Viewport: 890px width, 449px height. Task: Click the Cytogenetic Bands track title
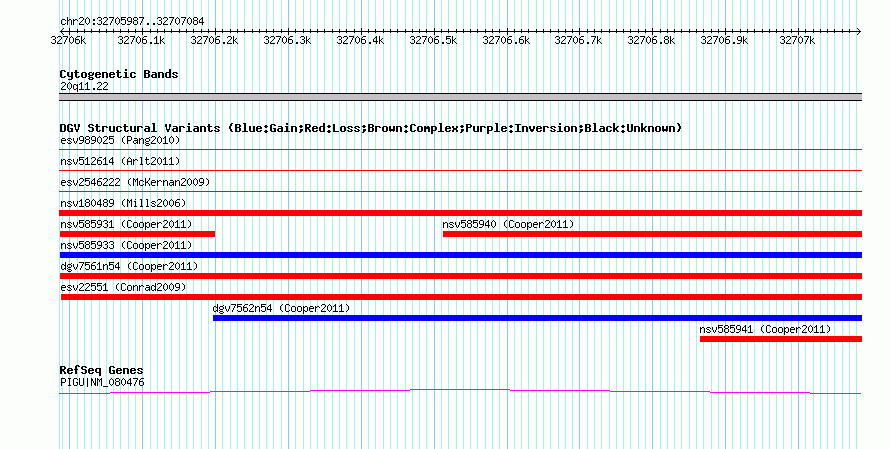[x=119, y=74]
